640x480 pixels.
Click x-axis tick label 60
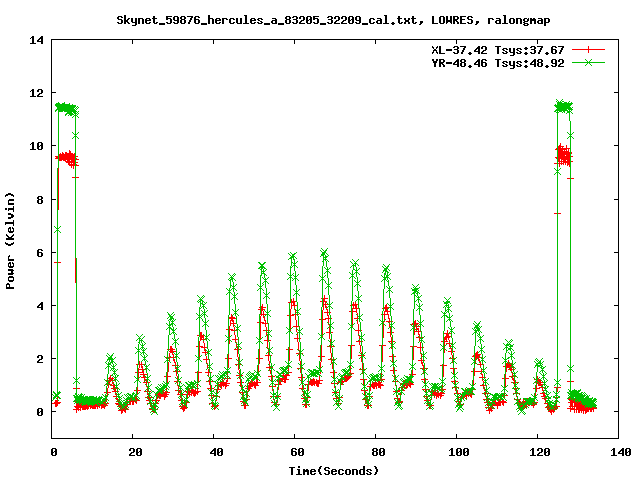[x=297, y=452]
